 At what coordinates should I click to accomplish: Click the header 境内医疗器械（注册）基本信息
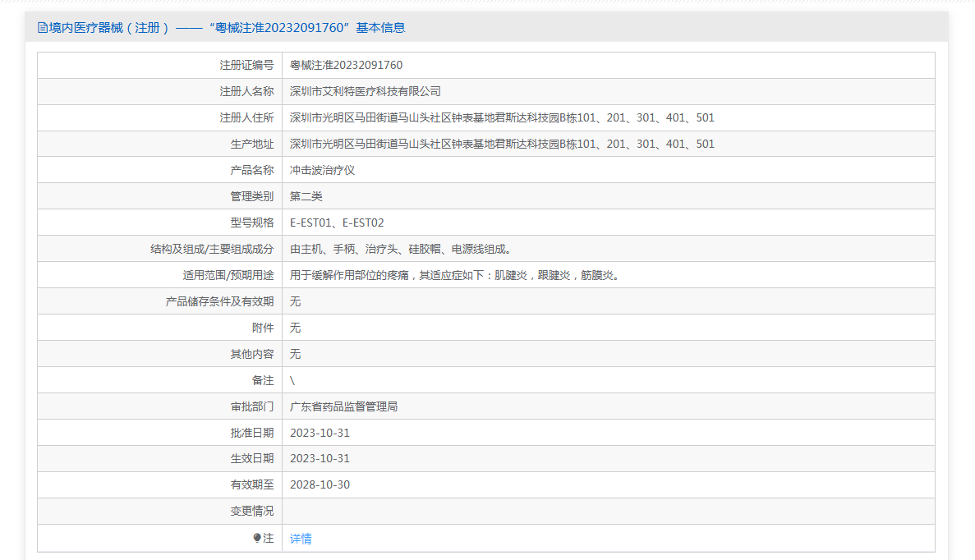pyautogui.click(x=221, y=27)
